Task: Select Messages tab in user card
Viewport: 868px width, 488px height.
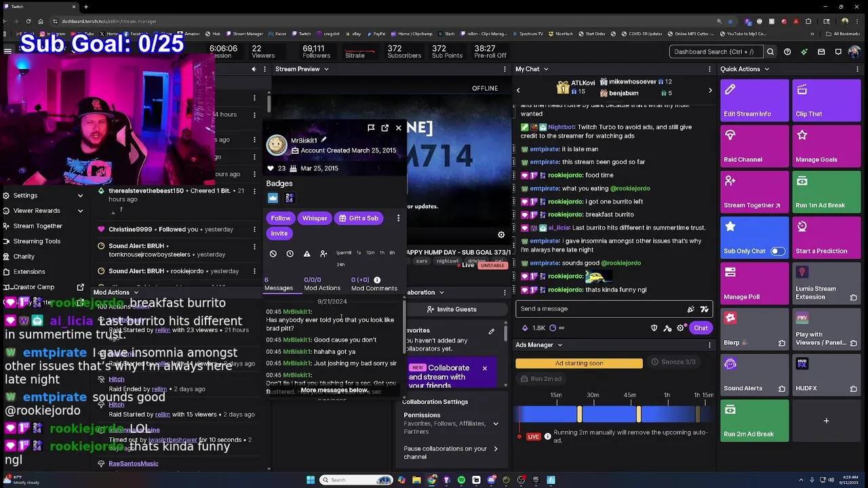Action: click(x=279, y=284)
